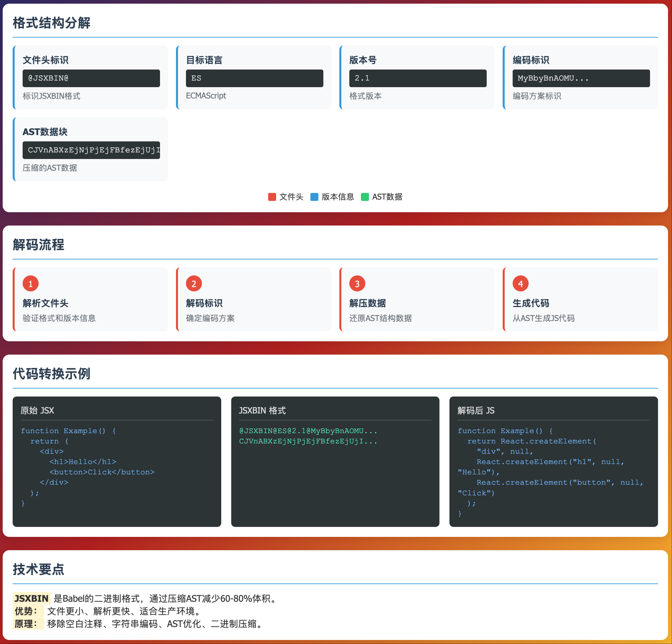Click the 2.1 version code field
This screenshot has width=672, height=644.
pos(418,78)
